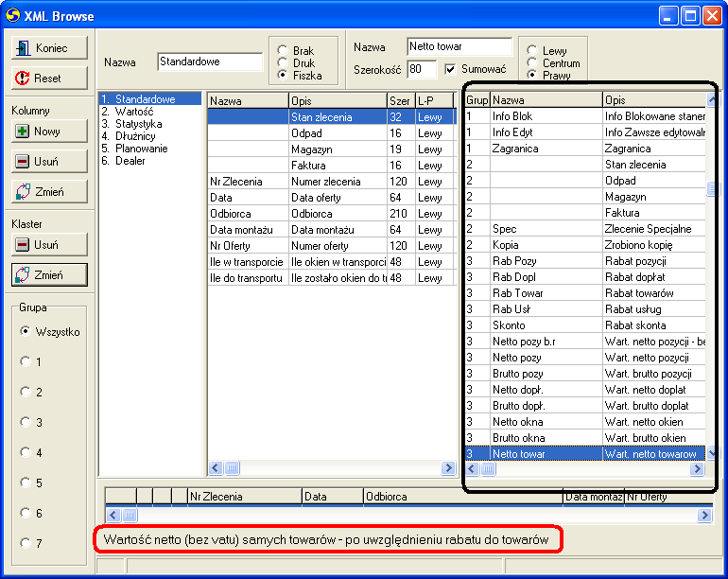Add a new column with Nowy
The height and width of the screenshot is (579, 728).
point(49,132)
